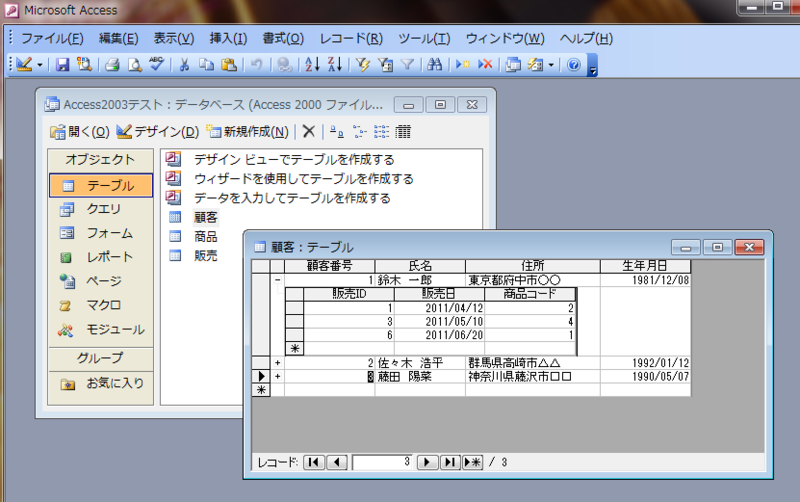Select モジュール in the objects pane

point(101,330)
